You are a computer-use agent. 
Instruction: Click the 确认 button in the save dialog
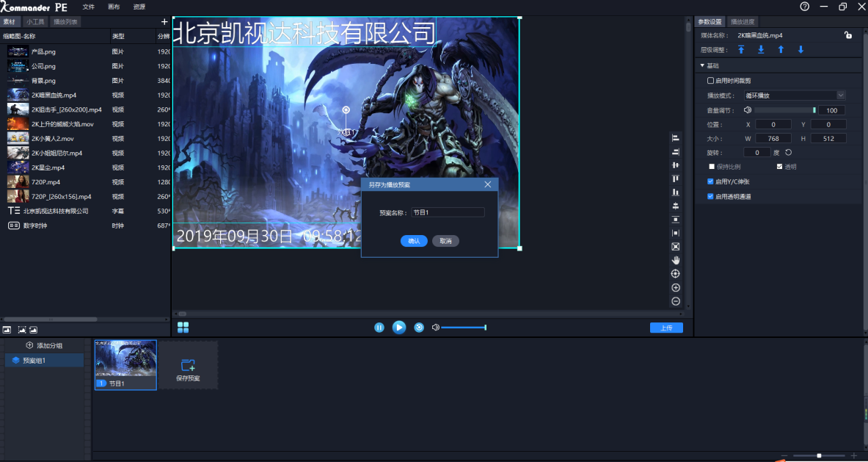point(413,240)
